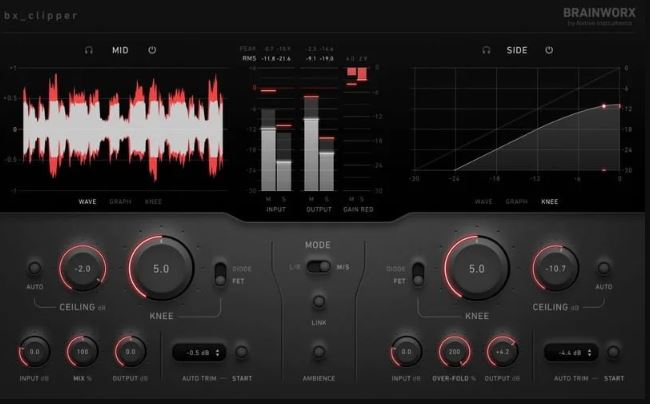Click the knee curve handle point in SIDE graph
The image size is (650, 404).
coord(604,106)
